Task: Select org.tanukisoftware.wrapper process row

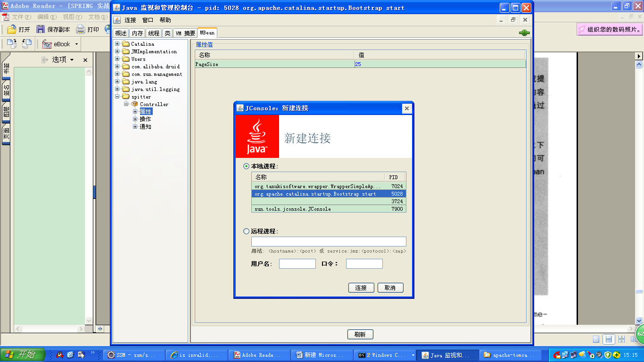Action: coord(329,186)
